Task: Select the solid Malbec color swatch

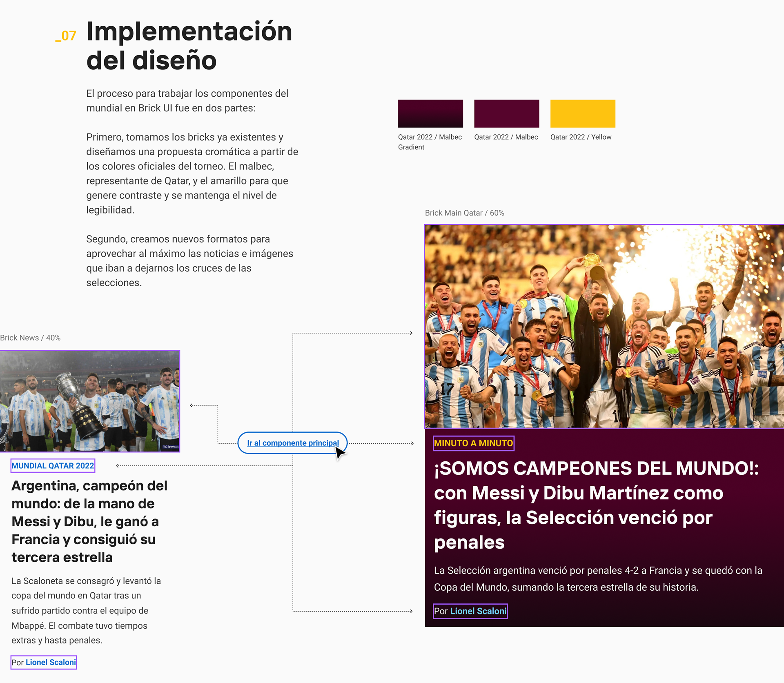Action: click(506, 113)
